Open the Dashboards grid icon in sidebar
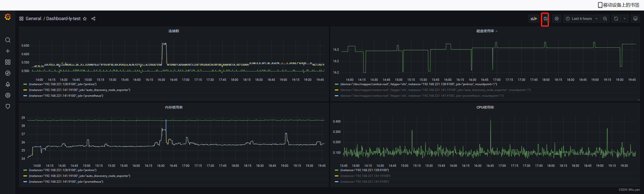The height and width of the screenshot is (194, 644). click(8, 62)
